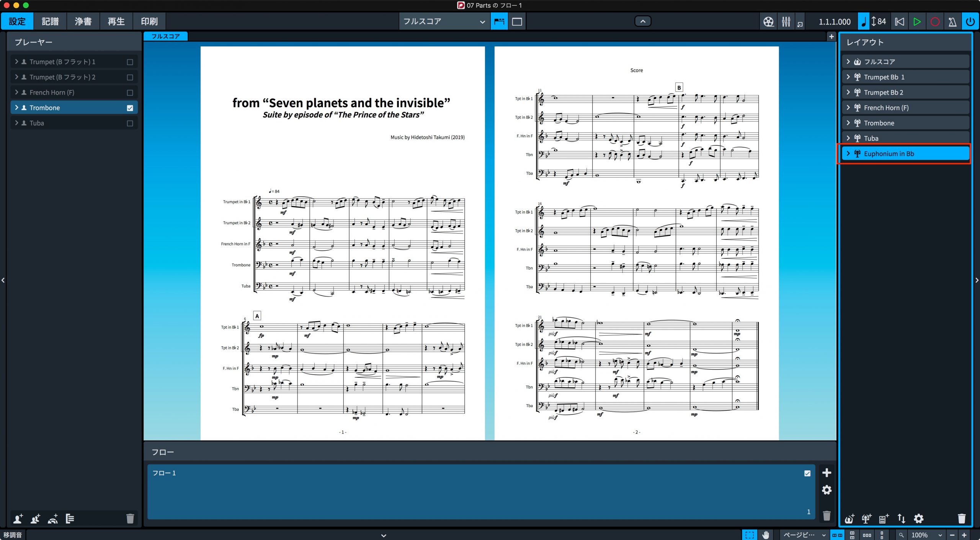Open the 100% zoom level dropdown
The width and height of the screenshot is (980, 540).
(926, 535)
